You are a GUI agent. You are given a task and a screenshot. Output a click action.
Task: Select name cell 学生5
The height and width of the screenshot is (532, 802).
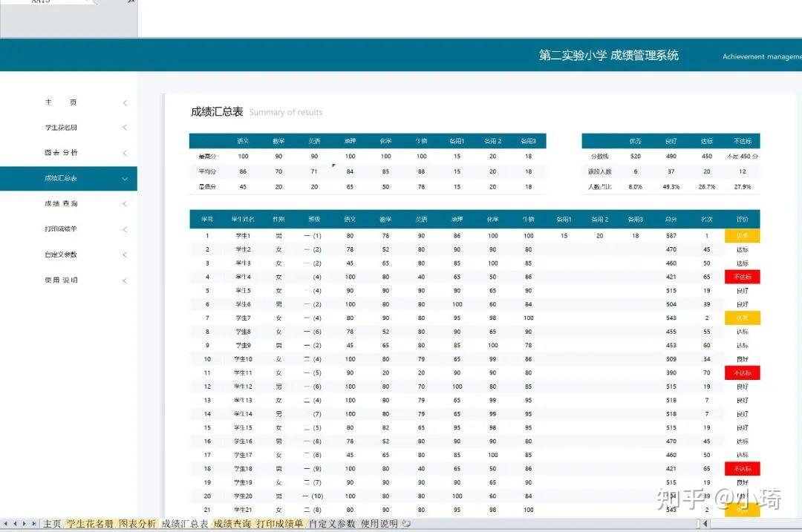(x=243, y=291)
